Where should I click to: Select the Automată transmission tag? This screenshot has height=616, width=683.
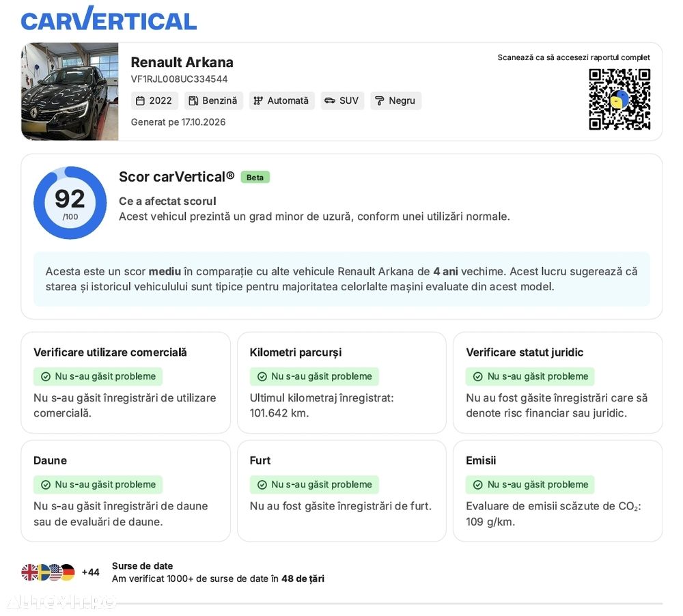[282, 100]
